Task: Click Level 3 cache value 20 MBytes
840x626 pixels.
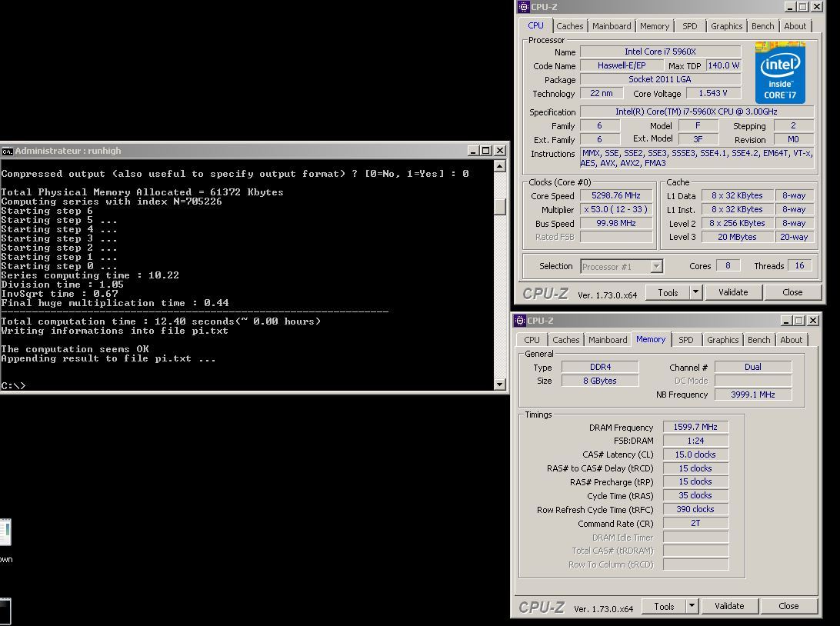Action: [x=737, y=237]
